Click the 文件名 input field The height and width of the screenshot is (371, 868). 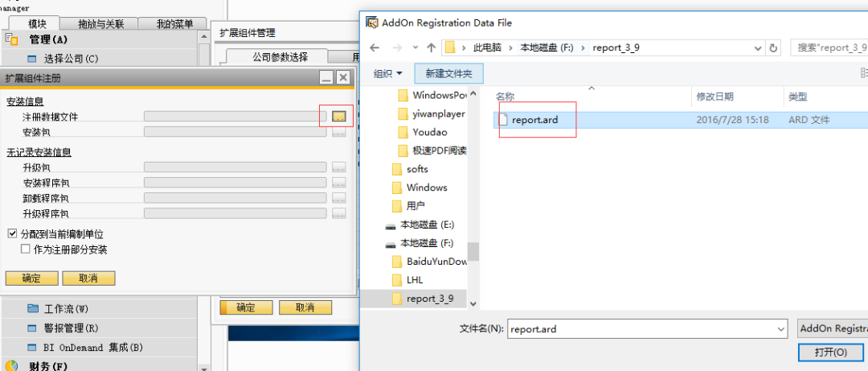(x=641, y=329)
